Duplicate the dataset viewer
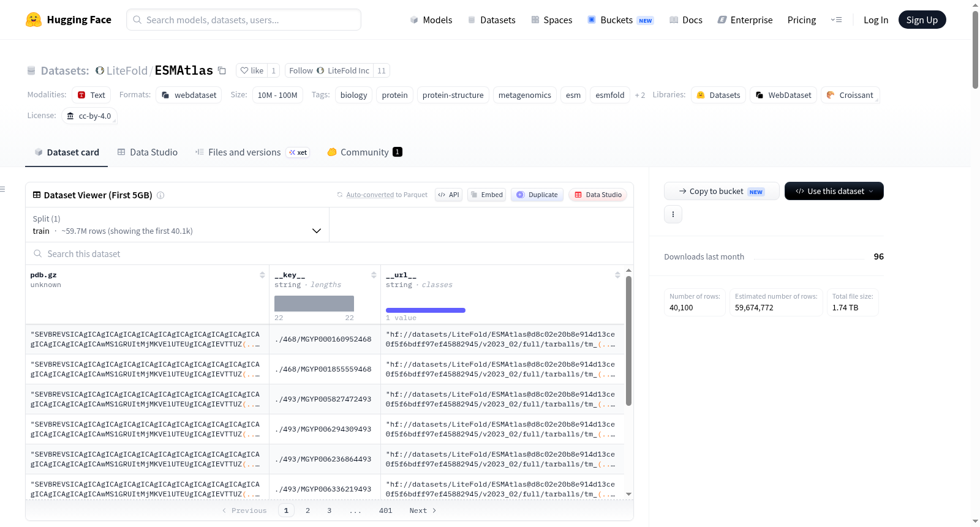 (537, 195)
